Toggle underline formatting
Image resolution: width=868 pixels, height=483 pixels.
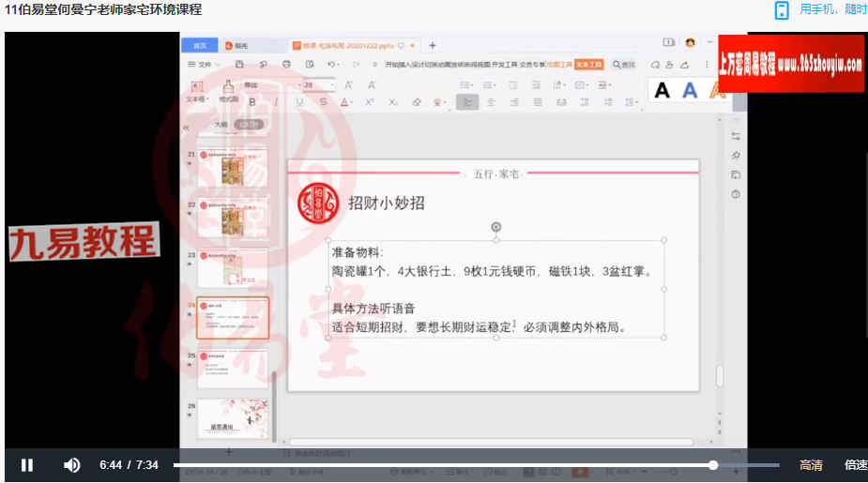click(x=299, y=102)
